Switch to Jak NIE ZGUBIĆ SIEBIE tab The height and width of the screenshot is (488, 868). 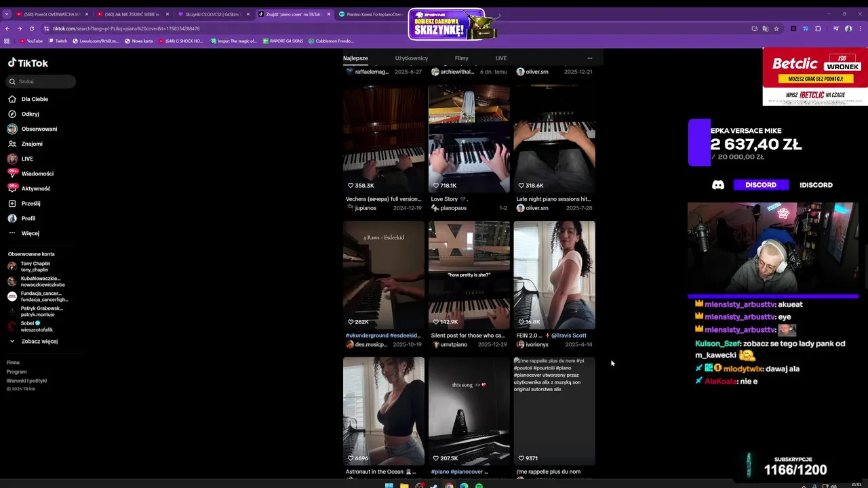click(132, 14)
